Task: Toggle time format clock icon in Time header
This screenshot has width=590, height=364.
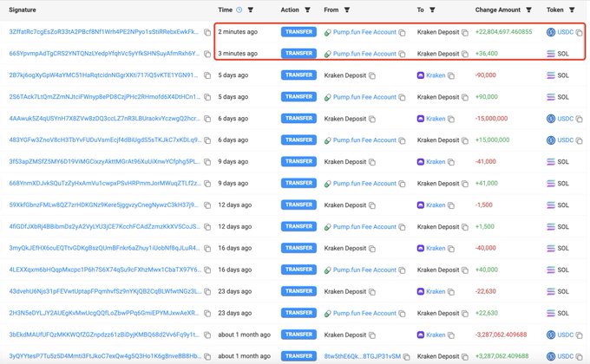Action: (239, 10)
